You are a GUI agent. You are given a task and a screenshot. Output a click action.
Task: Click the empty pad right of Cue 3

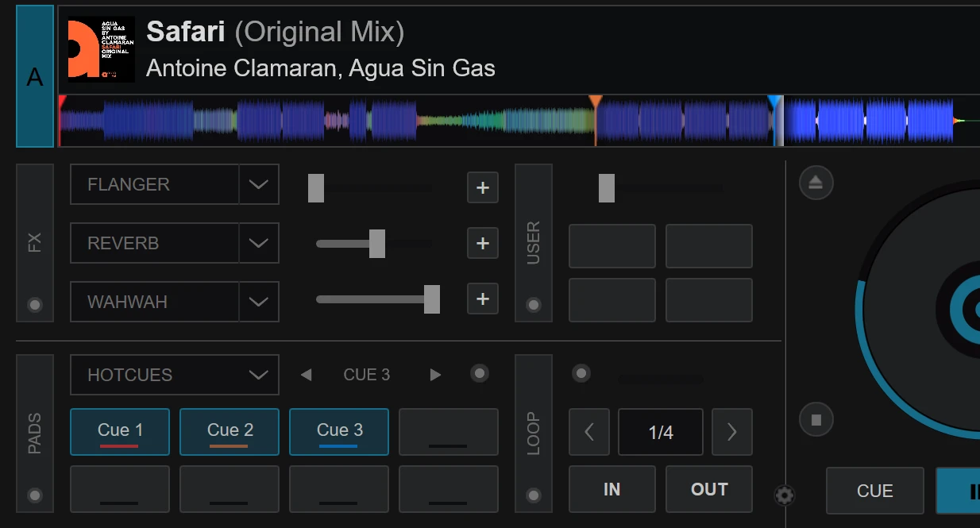click(x=449, y=432)
